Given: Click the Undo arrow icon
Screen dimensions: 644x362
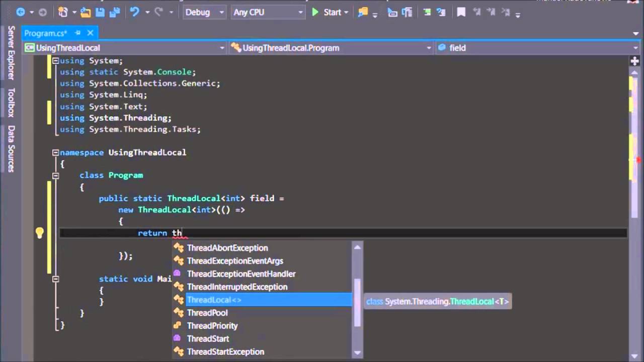Looking at the screenshot, I should click(x=134, y=12).
